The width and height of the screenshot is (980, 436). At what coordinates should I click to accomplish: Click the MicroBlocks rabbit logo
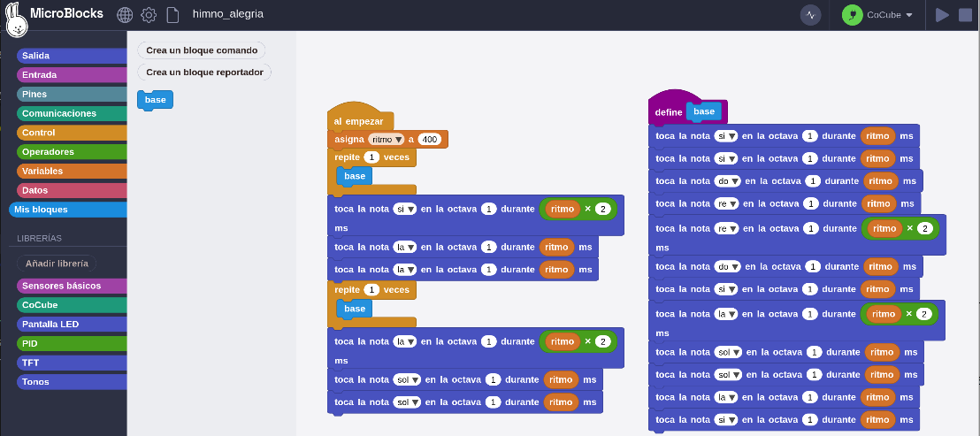(16, 19)
